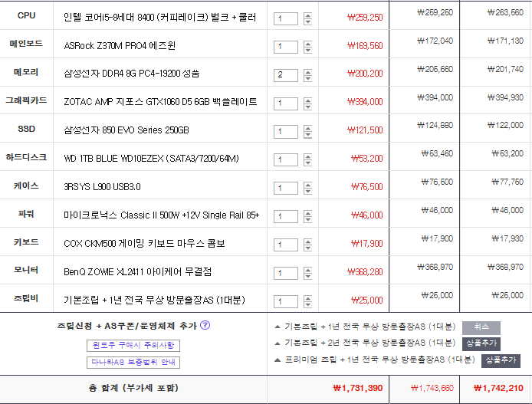Click the triangle beside 프리미엄 조립 option
532x404 pixels.
(277, 360)
